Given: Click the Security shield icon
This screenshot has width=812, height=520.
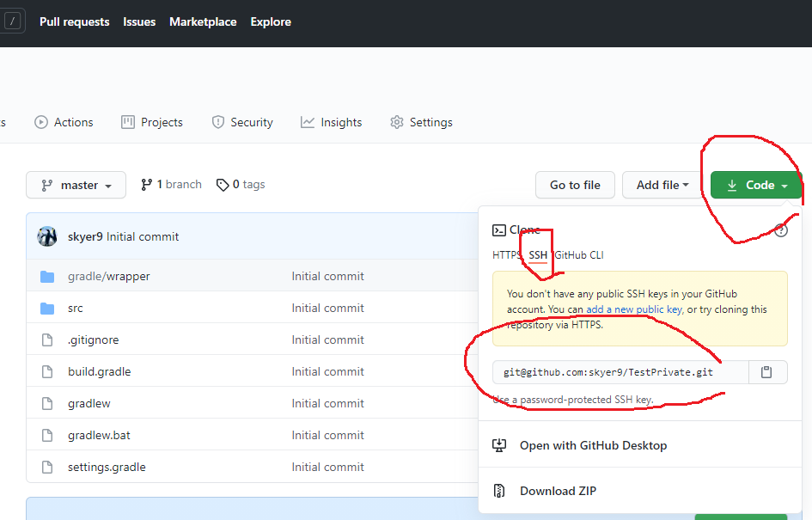Looking at the screenshot, I should (x=218, y=122).
